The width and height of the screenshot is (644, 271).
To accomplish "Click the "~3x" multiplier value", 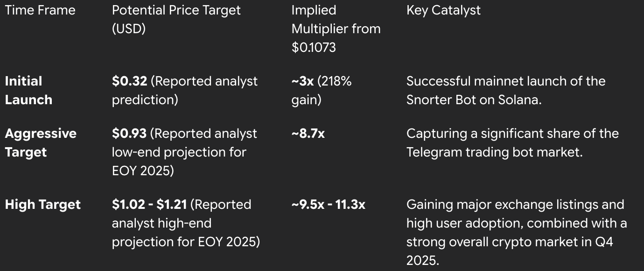I will (x=302, y=81).
